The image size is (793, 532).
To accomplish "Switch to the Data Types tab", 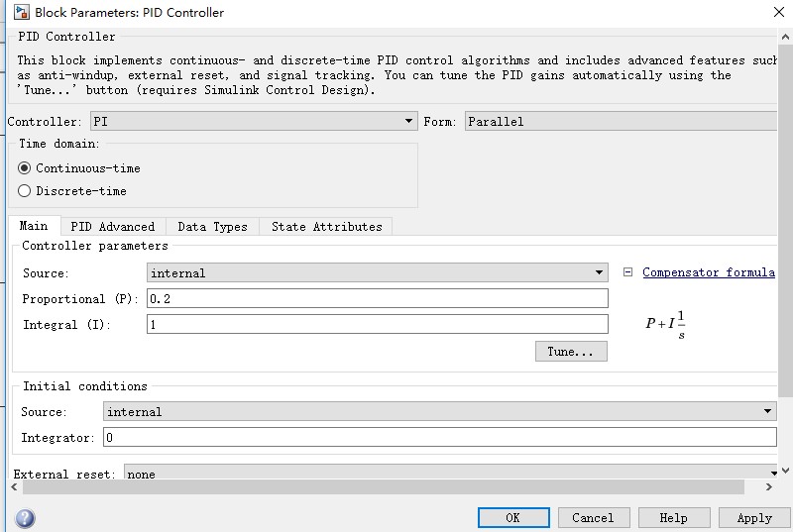I will (x=212, y=227).
